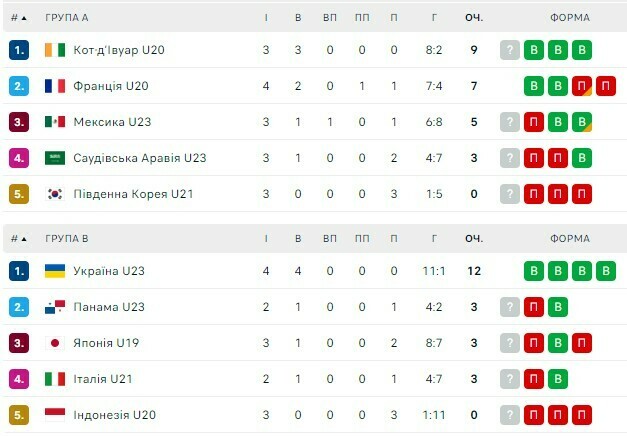Click the Ukraine U23 flag icon

point(54,271)
